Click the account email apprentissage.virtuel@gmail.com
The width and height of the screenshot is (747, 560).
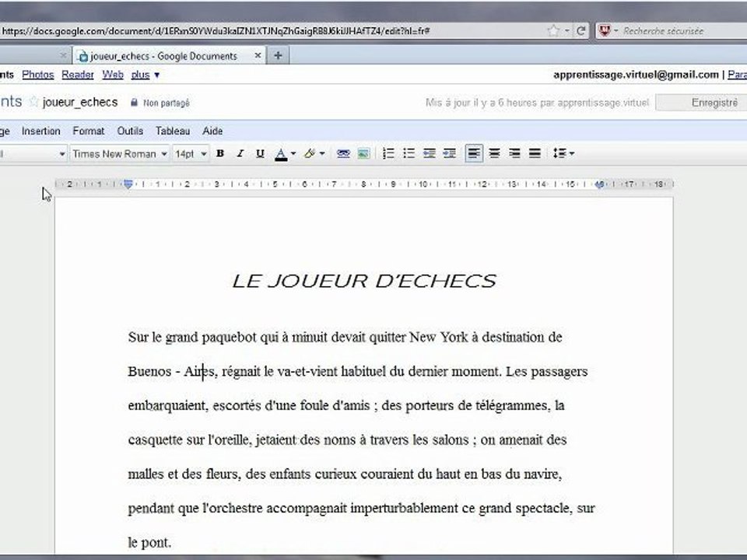click(x=636, y=75)
